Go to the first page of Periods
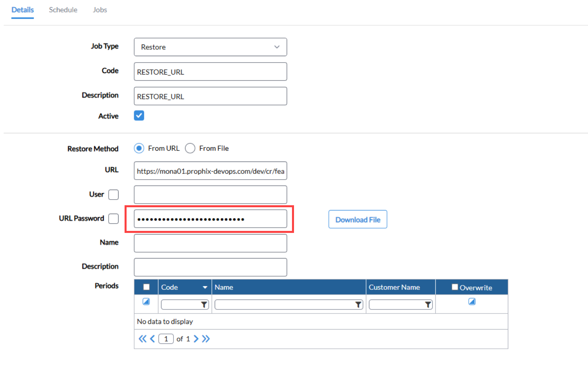This screenshot has width=588, height=370. click(x=143, y=339)
